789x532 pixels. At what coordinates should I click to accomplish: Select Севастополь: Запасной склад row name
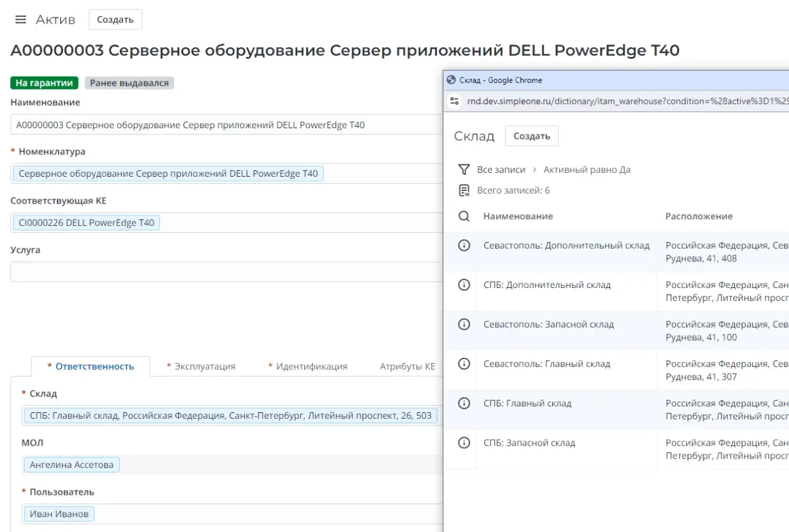(549, 324)
